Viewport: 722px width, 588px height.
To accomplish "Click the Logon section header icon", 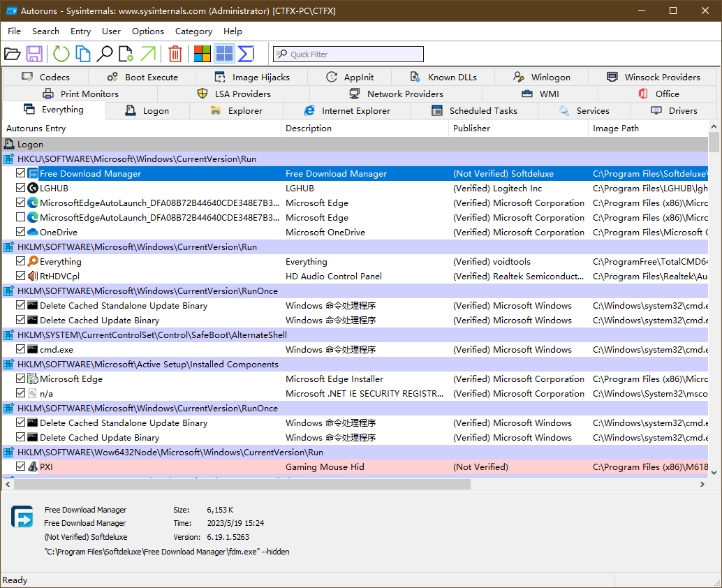I will tap(9, 144).
